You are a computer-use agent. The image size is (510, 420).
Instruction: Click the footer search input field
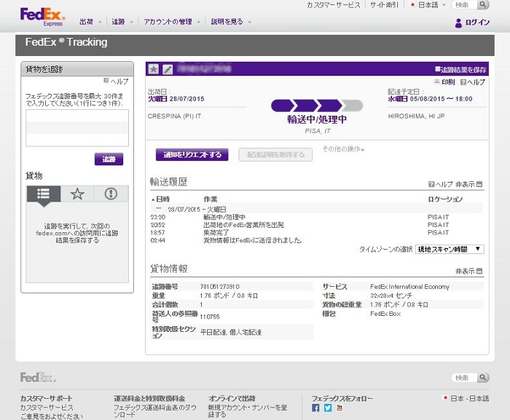click(x=465, y=377)
